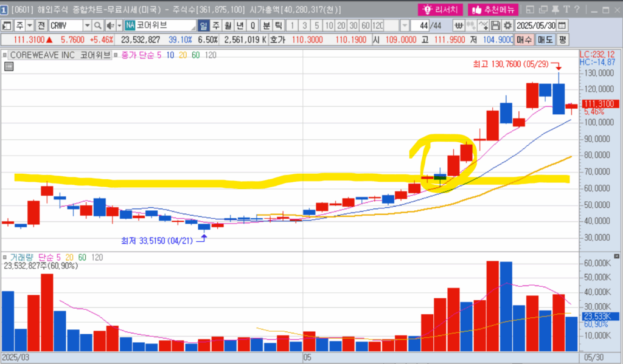Click the candlestick compare chart icon
The height and width of the screenshot is (364, 623).
tap(471, 26)
